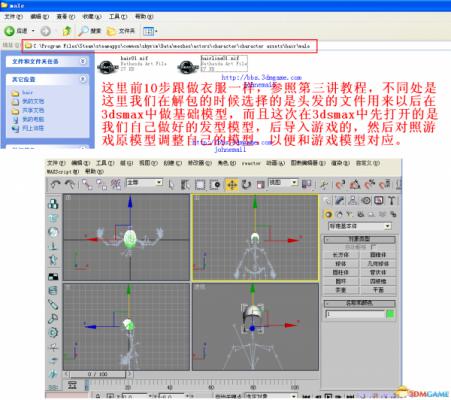Click the green object color swatch
This screenshot has width=451, height=400.
point(390,314)
